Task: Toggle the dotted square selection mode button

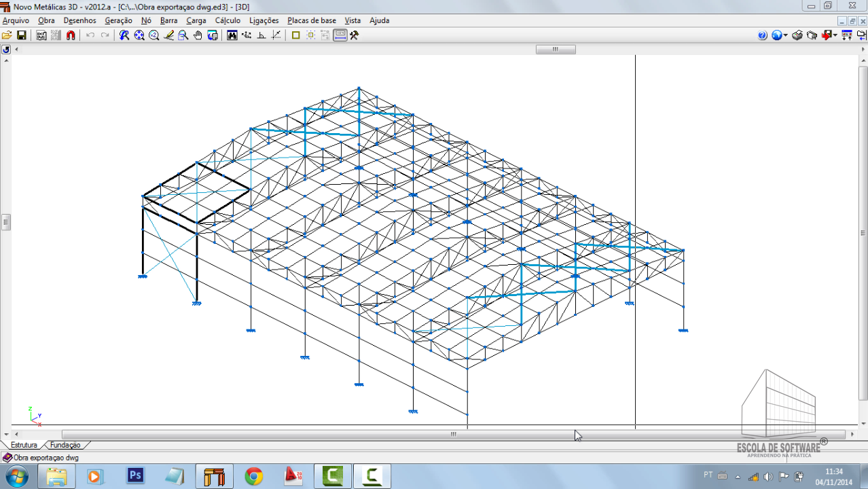Action: (x=310, y=35)
